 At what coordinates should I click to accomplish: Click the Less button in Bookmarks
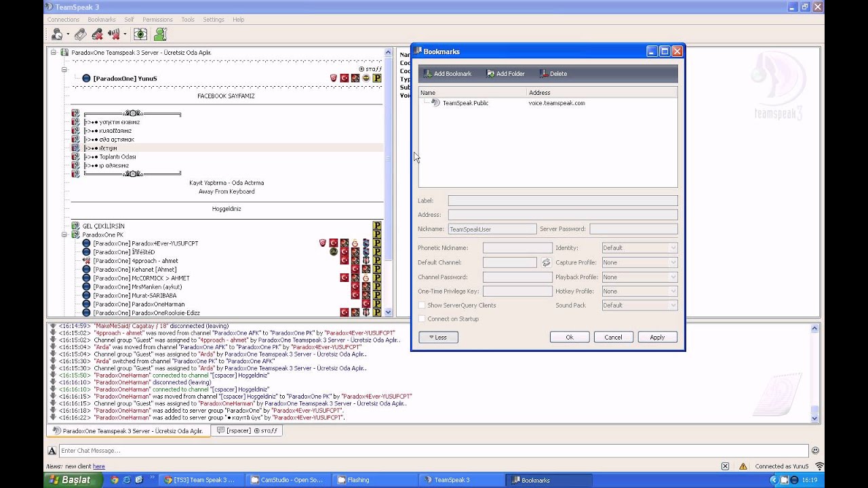click(438, 338)
